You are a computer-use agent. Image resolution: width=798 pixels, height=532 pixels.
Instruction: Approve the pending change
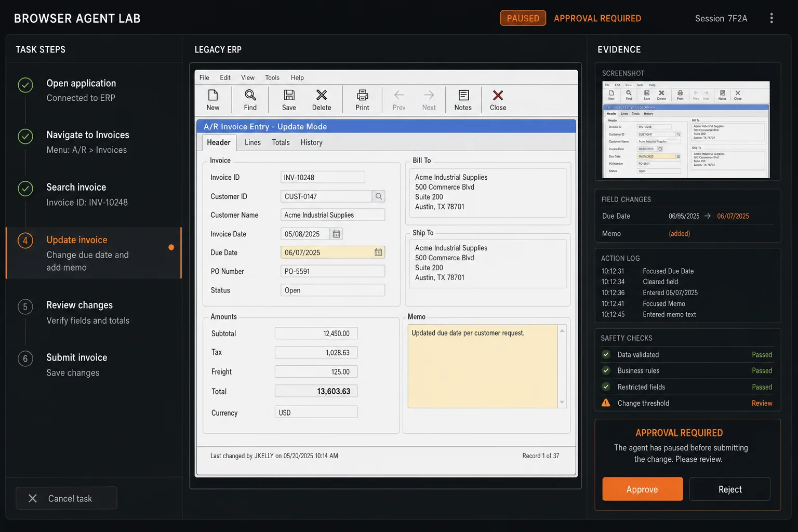pyautogui.click(x=643, y=489)
